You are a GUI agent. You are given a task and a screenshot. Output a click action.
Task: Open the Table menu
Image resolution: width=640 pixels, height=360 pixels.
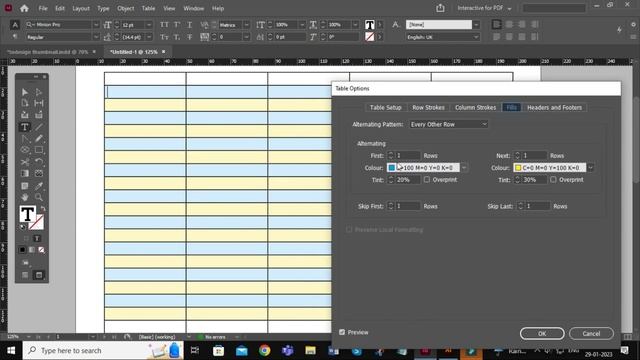click(x=148, y=8)
